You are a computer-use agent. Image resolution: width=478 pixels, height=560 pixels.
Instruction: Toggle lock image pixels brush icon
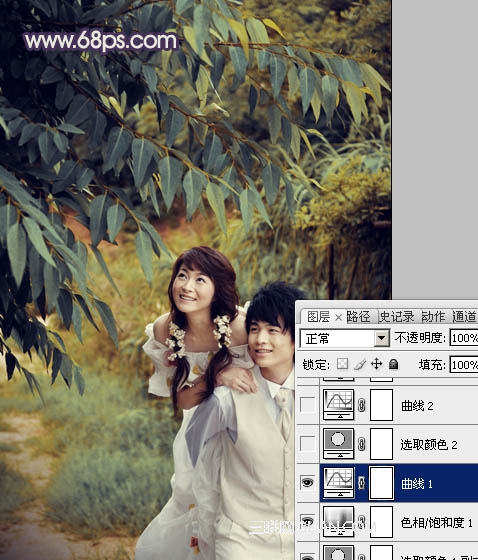pos(360,364)
